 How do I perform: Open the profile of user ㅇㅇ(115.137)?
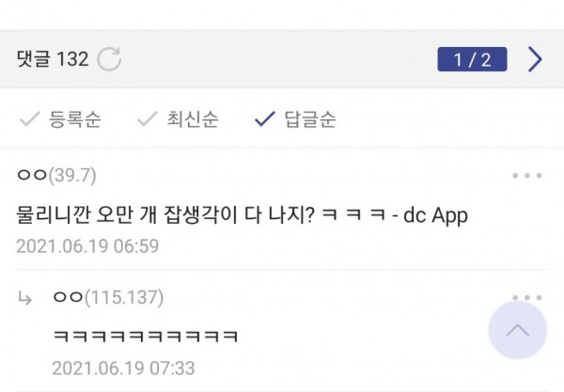click(x=108, y=297)
